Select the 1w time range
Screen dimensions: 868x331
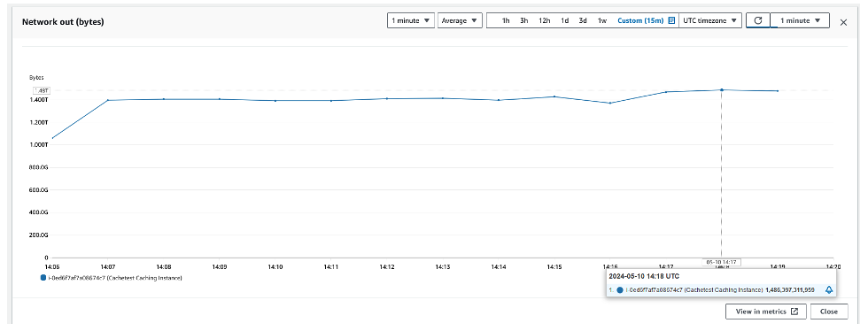[x=601, y=20]
